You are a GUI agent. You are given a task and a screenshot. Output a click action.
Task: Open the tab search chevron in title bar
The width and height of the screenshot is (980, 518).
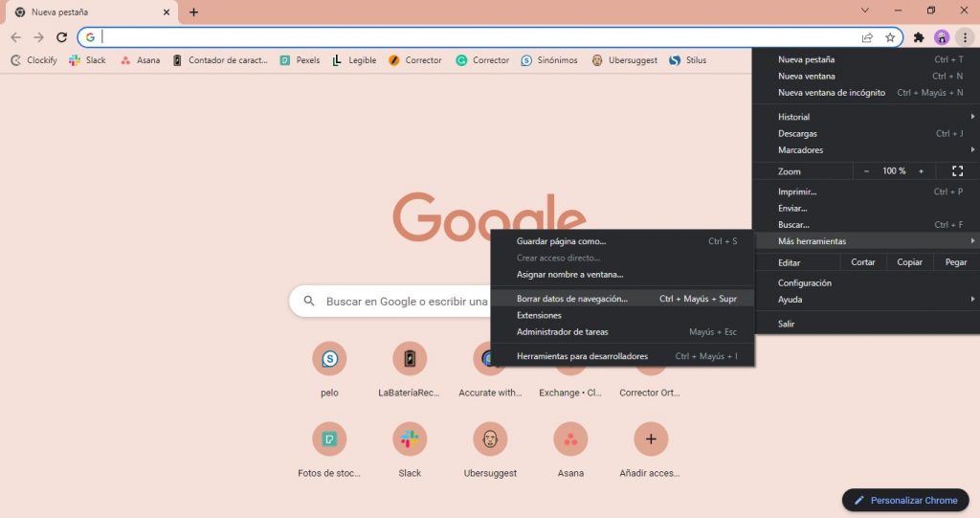click(865, 10)
